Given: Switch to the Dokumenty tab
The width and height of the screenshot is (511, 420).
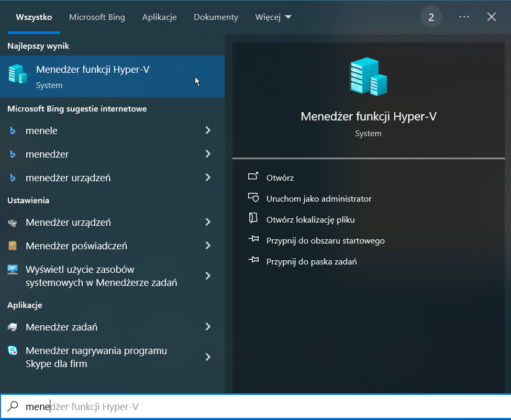Looking at the screenshot, I should click(216, 17).
